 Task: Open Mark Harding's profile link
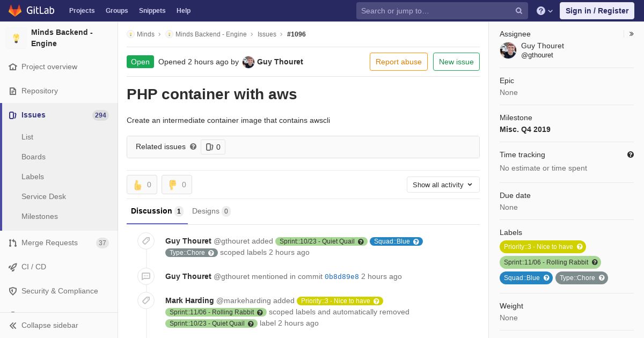click(189, 300)
